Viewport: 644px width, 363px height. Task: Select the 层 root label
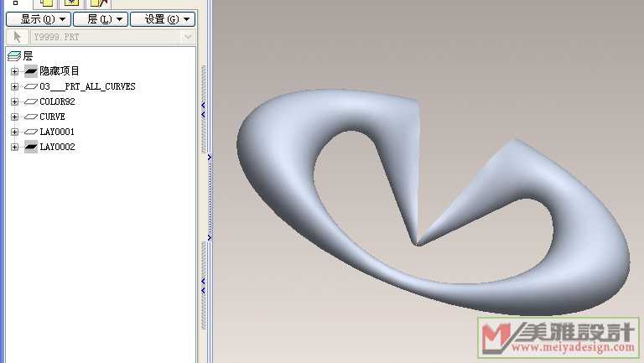point(28,56)
